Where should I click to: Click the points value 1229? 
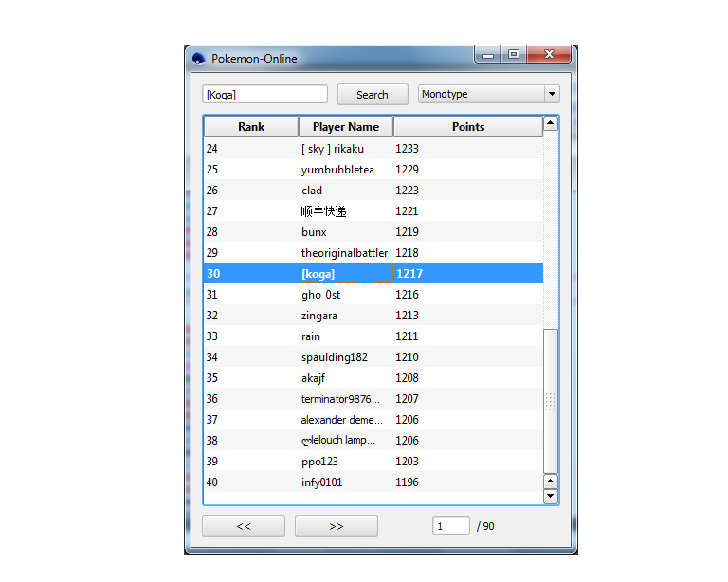pyautogui.click(x=407, y=170)
